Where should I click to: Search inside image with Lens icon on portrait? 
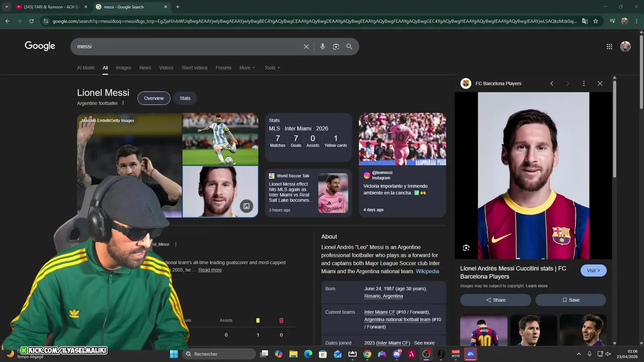pos(466,247)
